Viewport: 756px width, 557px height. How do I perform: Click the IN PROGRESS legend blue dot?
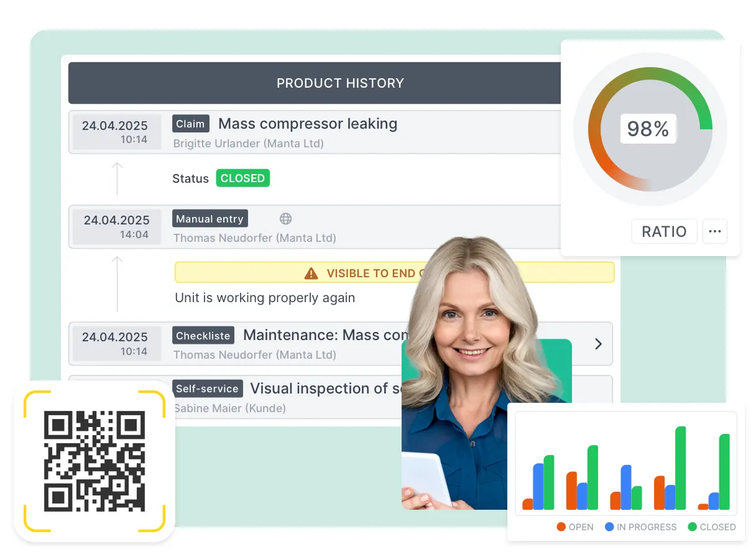tap(609, 527)
